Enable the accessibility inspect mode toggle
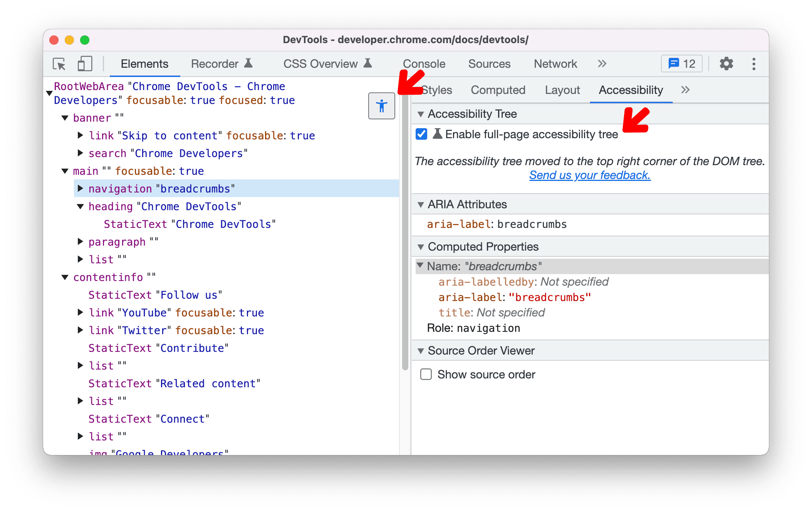Viewport: 812px width, 512px height. pyautogui.click(x=382, y=105)
